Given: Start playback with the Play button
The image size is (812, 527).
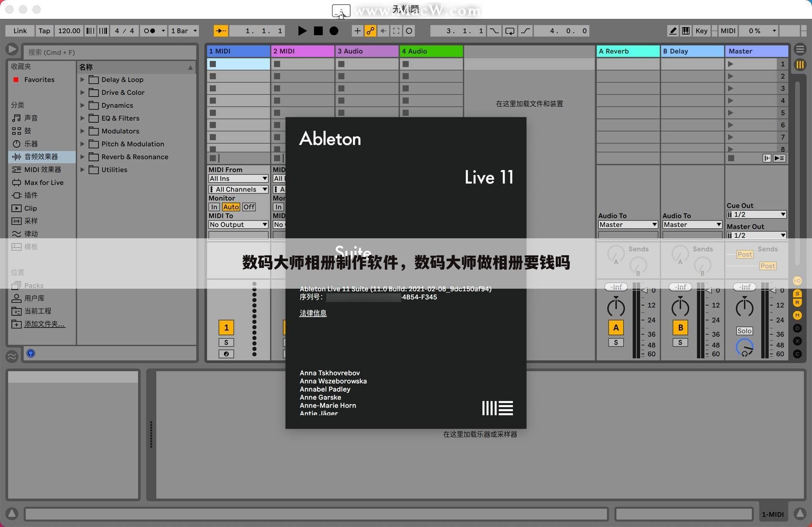Looking at the screenshot, I should click(302, 31).
